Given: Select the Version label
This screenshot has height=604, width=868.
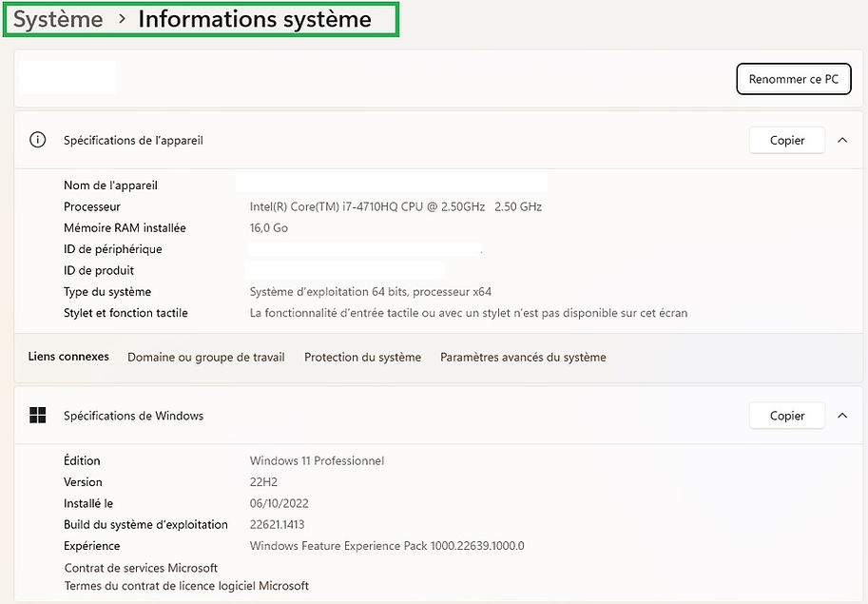Looking at the screenshot, I should tap(83, 482).
